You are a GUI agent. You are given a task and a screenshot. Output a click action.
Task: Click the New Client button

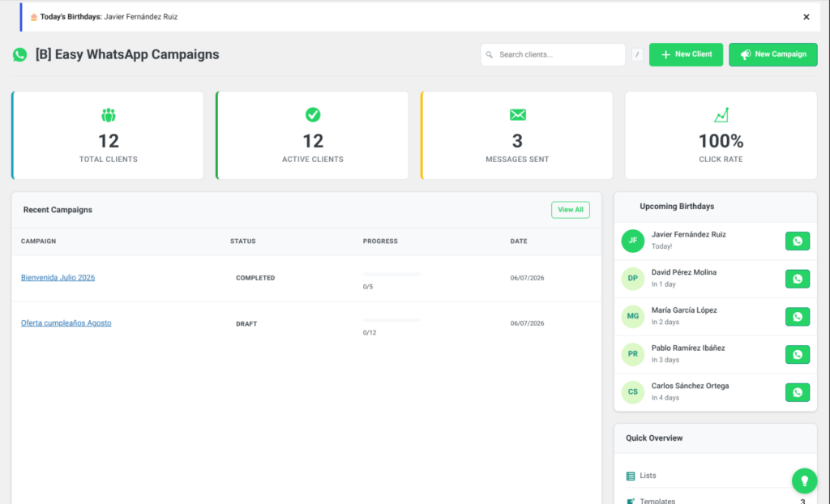tap(686, 54)
